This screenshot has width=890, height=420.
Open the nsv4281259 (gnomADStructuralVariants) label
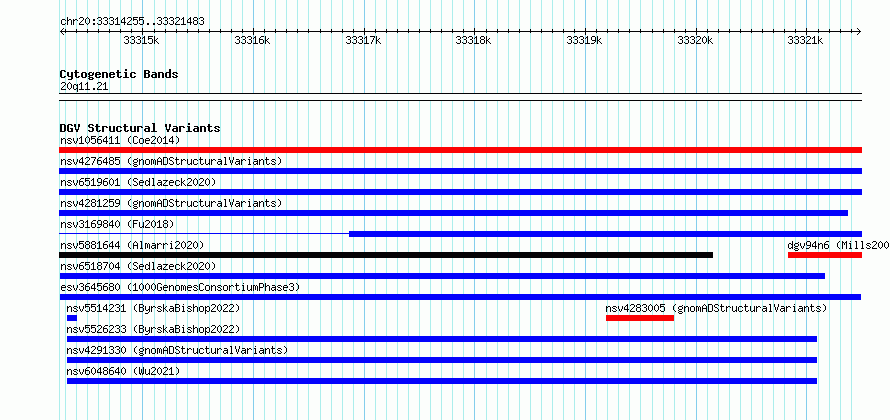(x=171, y=203)
